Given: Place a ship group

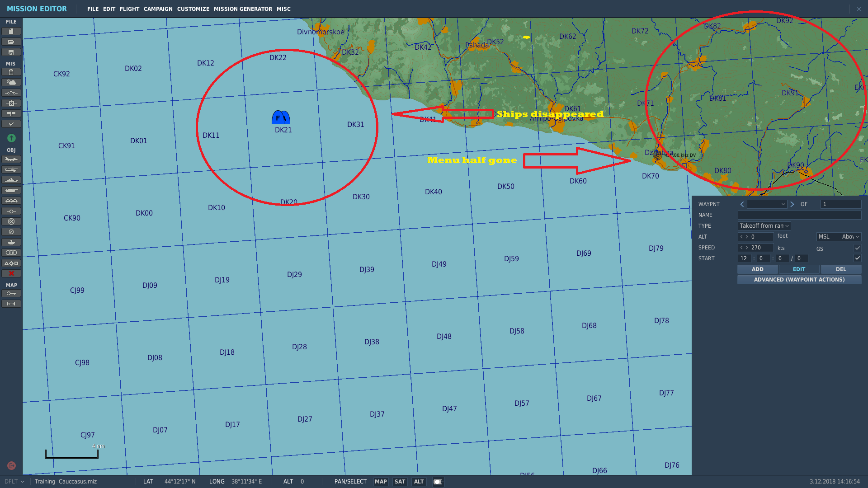Looking at the screenshot, I should pos(11,180).
